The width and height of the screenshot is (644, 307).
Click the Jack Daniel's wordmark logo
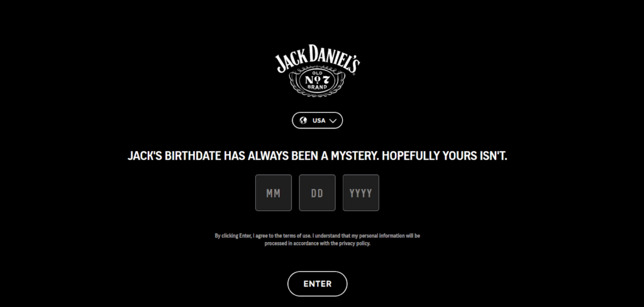coord(318,59)
